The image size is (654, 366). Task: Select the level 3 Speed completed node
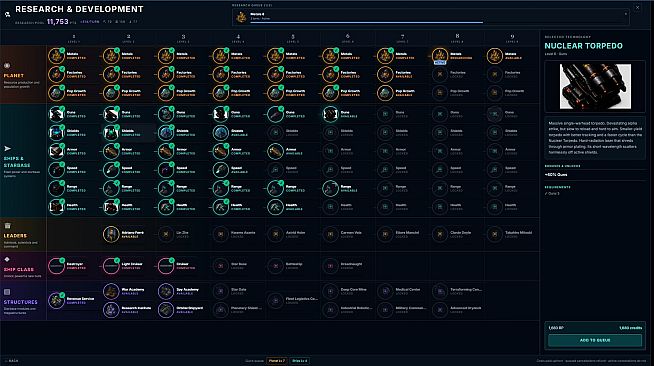(x=166, y=170)
